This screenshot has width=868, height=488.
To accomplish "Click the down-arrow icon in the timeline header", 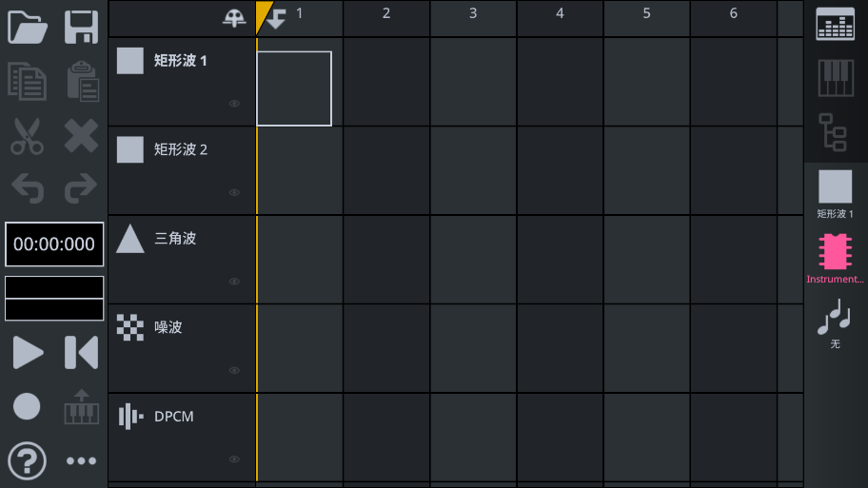I will [x=276, y=17].
